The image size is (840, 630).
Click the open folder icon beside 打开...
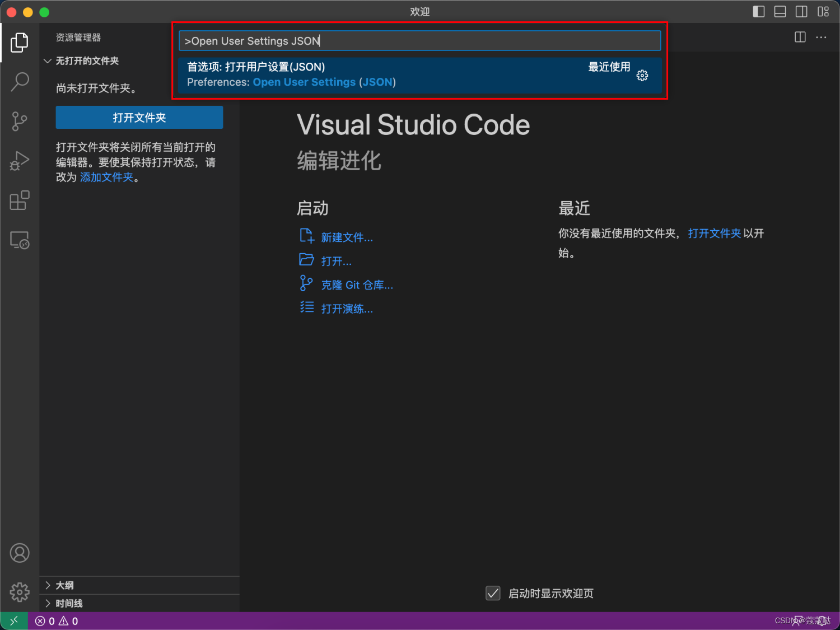point(306,259)
